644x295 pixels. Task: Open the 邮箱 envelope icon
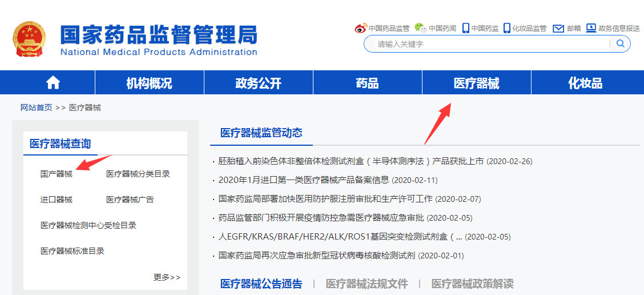[x=558, y=28]
